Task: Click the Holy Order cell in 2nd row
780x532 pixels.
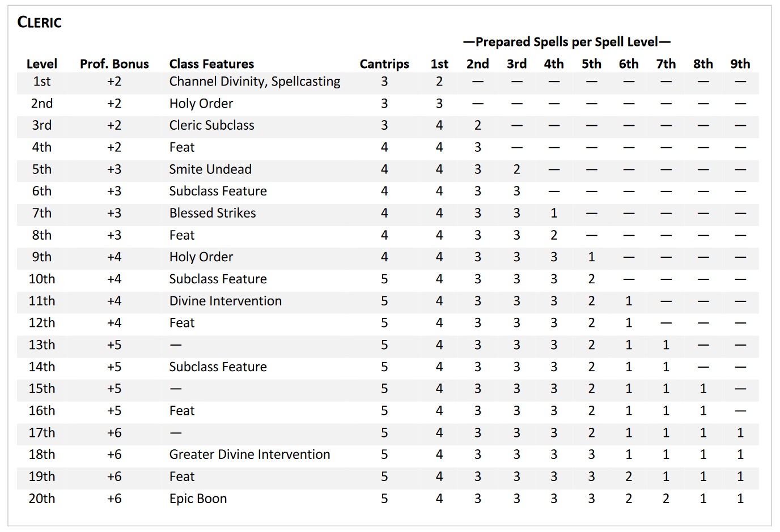Action: point(201,104)
